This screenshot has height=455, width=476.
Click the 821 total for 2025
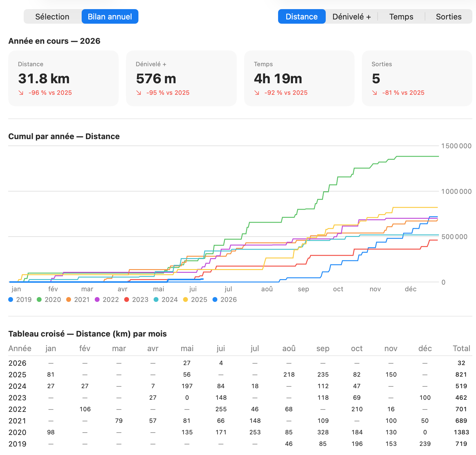461,375
